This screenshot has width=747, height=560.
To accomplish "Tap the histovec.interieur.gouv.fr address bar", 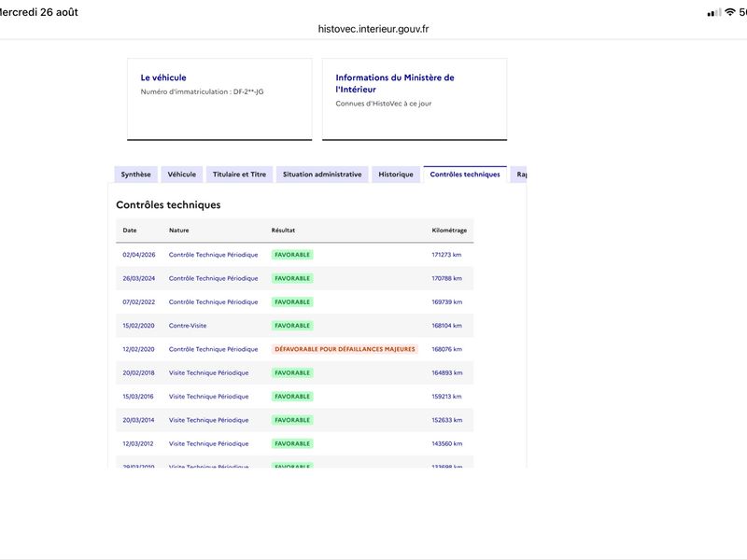I will point(373,29).
